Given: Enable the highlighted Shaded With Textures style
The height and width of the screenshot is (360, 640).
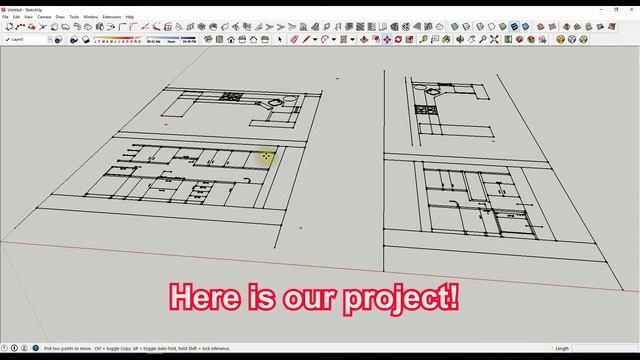Looking at the screenshot, I should coord(514,27).
